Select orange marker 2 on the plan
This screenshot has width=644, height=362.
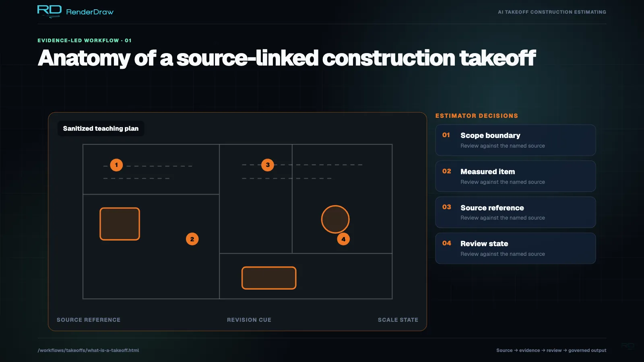[x=192, y=239]
